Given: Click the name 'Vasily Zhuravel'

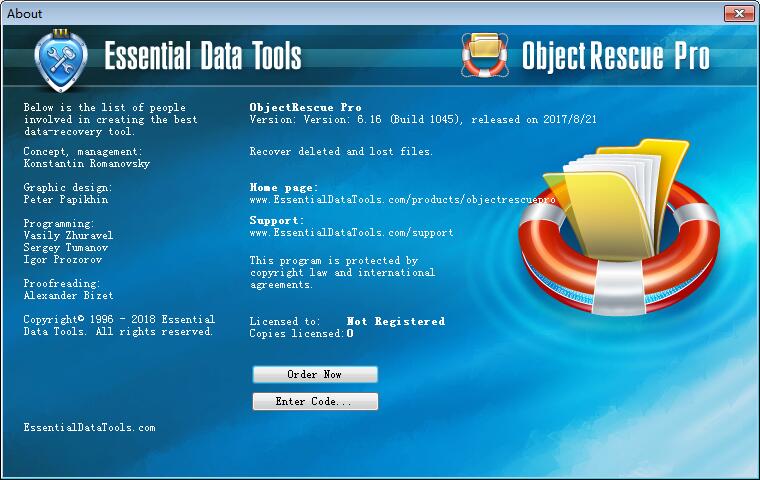Looking at the screenshot, I should [x=68, y=236].
